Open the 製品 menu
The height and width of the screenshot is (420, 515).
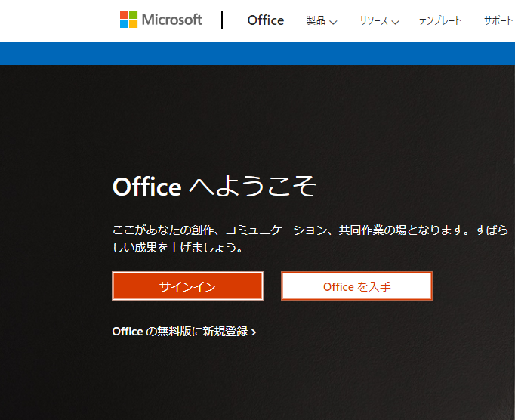coord(316,21)
